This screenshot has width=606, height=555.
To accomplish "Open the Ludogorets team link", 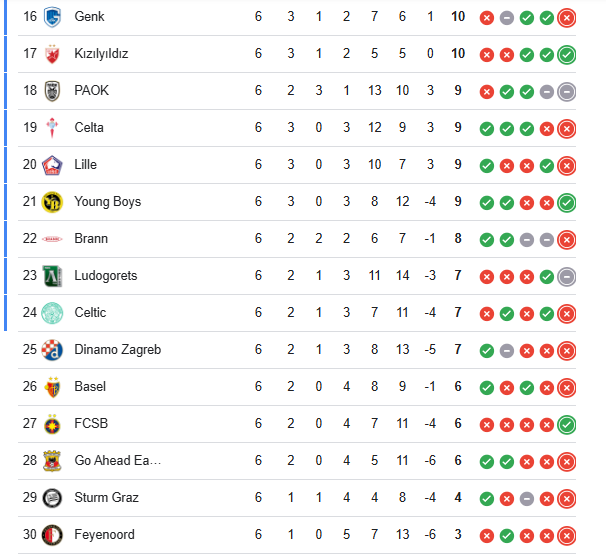I will coord(106,276).
